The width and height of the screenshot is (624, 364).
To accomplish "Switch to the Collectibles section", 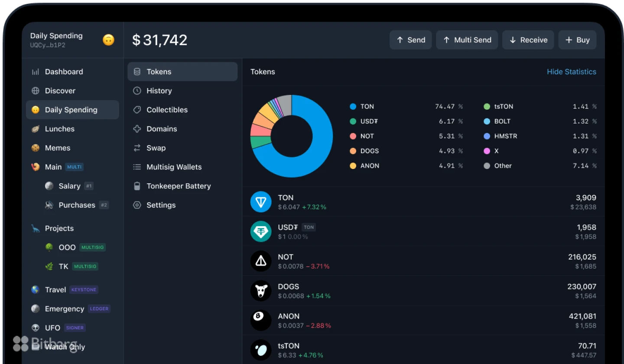I will 167,110.
